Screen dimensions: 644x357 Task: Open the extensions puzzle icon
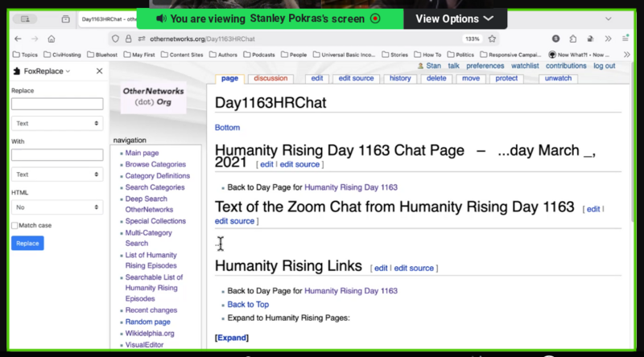(x=573, y=39)
